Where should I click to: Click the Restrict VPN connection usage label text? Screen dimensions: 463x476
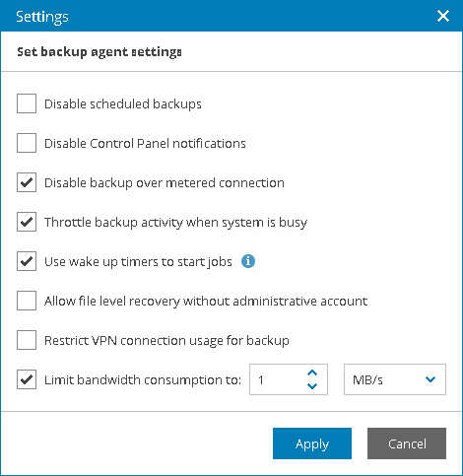(166, 341)
